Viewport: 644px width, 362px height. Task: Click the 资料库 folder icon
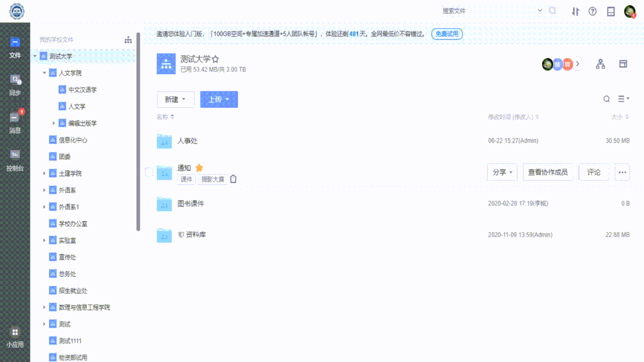164,235
